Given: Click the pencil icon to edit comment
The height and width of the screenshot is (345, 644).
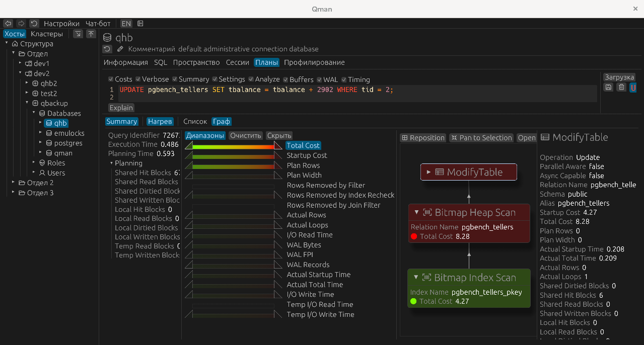Looking at the screenshot, I should coord(120,49).
